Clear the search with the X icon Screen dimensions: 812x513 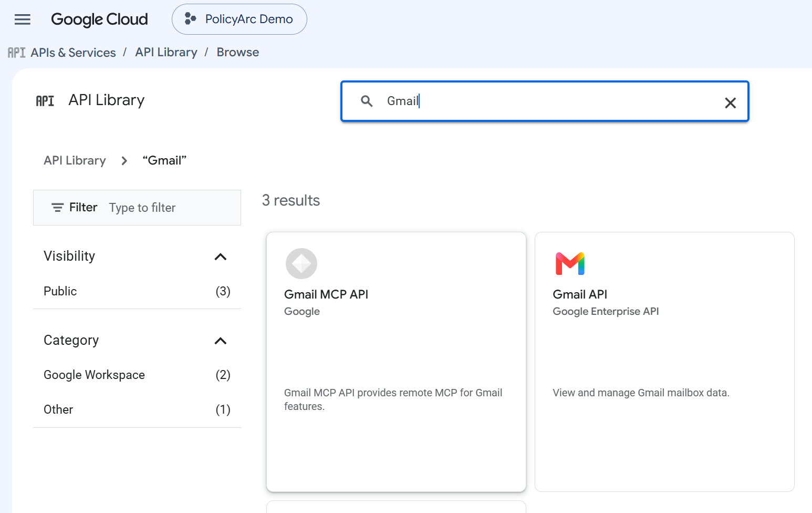pos(730,102)
